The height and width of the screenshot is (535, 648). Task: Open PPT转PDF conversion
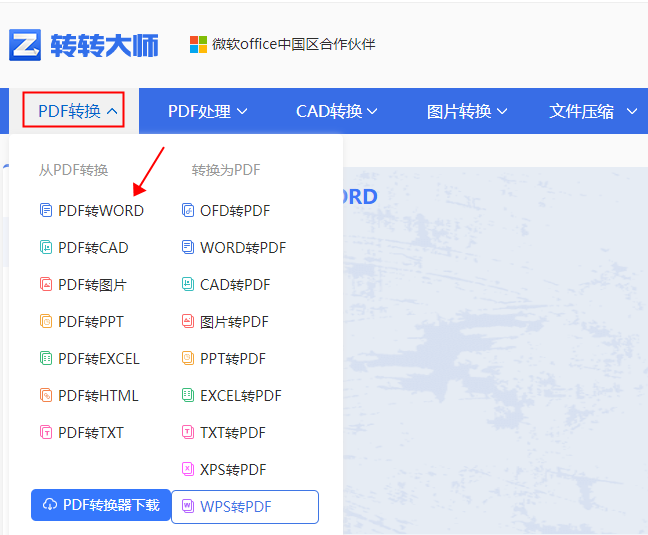224,359
